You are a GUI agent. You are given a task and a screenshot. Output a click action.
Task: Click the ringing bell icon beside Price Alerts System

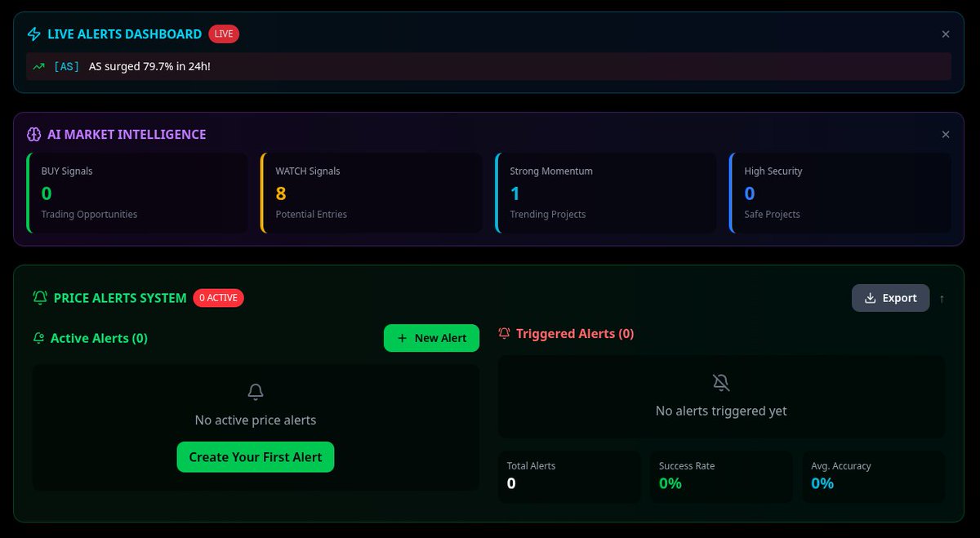(40, 298)
